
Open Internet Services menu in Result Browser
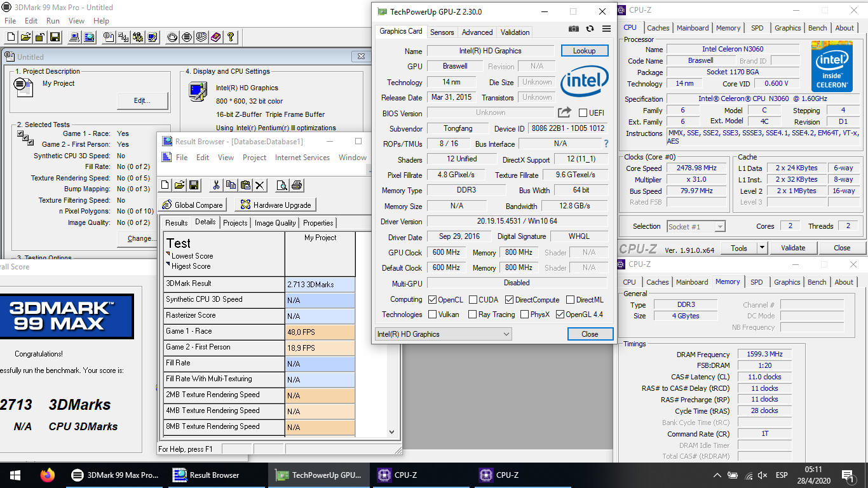[302, 158]
